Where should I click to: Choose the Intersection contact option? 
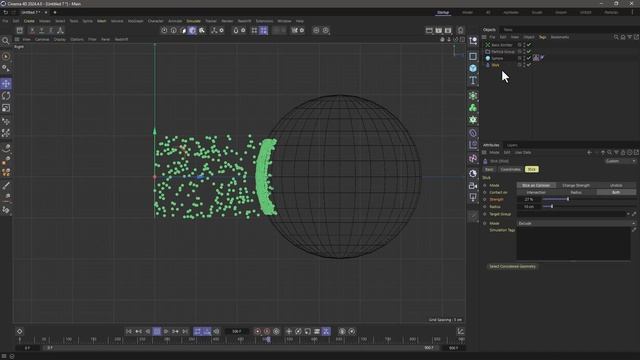536,192
